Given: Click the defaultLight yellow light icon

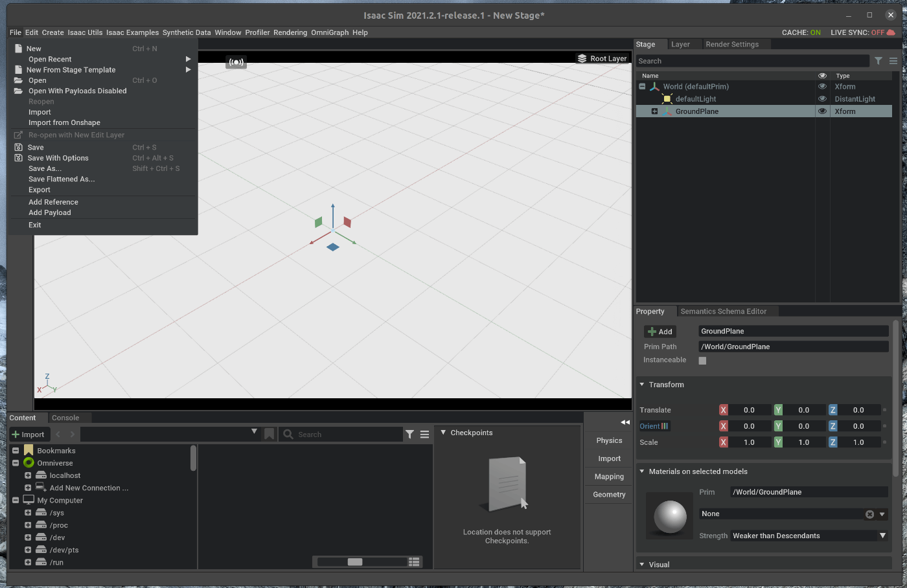Looking at the screenshot, I should pyautogui.click(x=667, y=99).
